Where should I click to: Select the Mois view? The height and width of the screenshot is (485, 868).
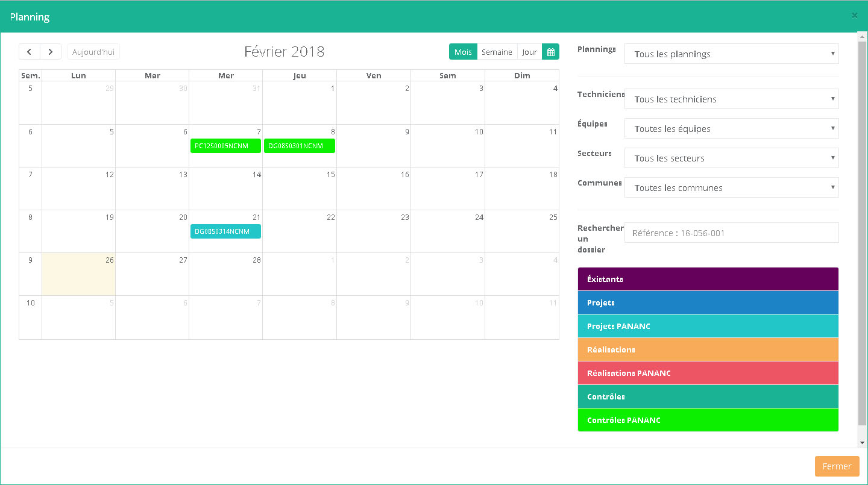coord(463,52)
